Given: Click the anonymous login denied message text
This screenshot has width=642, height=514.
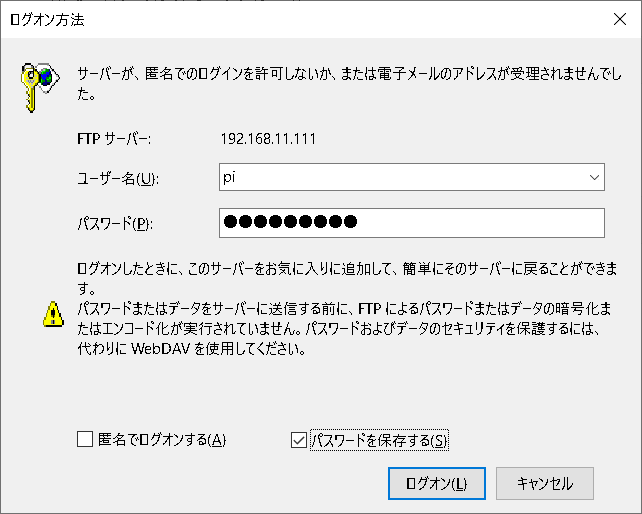Looking at the screenshot, I should pyautogui.click(x=350, y=84).
